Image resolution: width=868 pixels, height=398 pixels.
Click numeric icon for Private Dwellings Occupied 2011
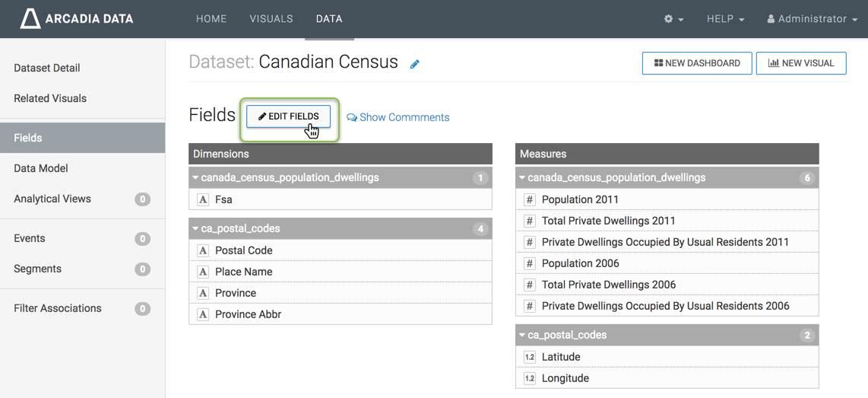(530, 242)
